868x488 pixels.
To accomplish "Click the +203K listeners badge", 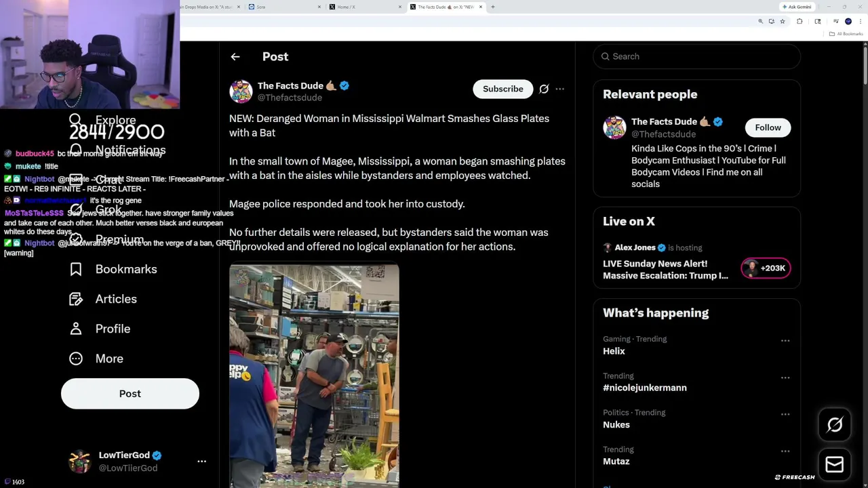I will pyautogui.click(x=766, y=268).
